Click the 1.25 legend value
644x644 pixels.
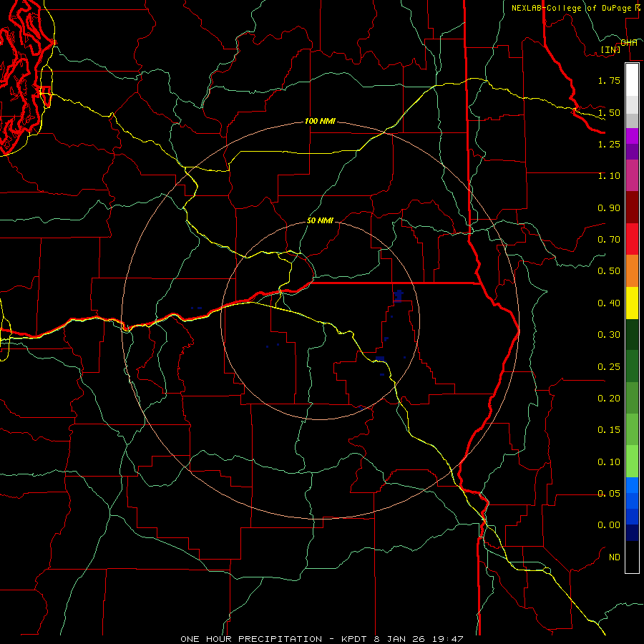[609, 144]
